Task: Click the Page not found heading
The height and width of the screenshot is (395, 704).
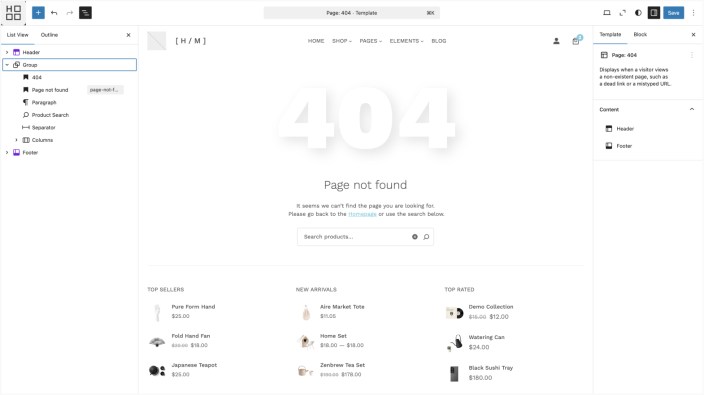Action: point(365,185)
